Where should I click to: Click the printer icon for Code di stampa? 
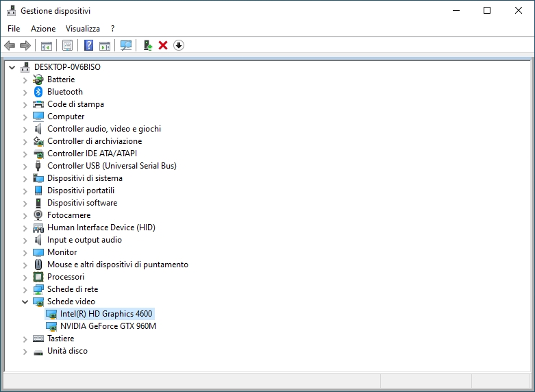(x=38, y=104)
